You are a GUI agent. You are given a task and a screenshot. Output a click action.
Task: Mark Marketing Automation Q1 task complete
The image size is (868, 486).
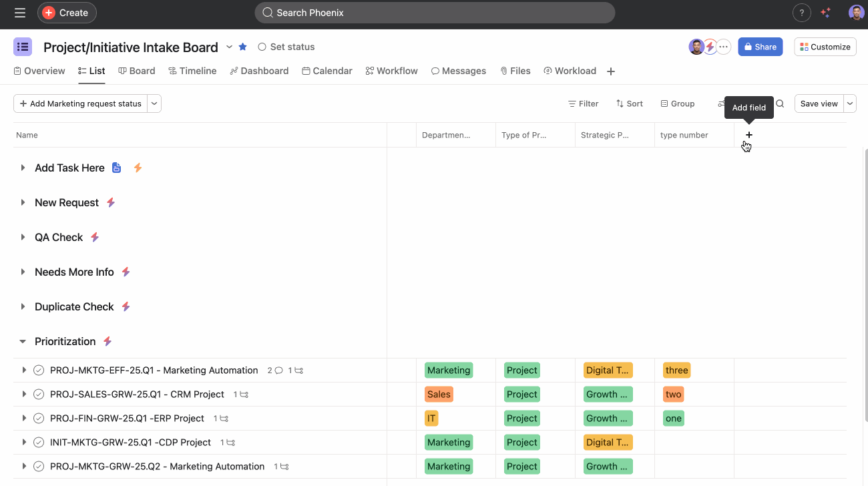39,371
